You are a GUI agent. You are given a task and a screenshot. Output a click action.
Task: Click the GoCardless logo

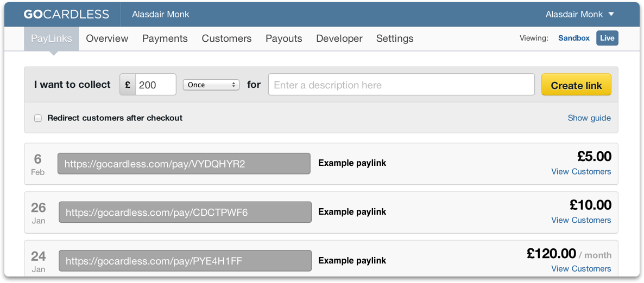(66, 14)
